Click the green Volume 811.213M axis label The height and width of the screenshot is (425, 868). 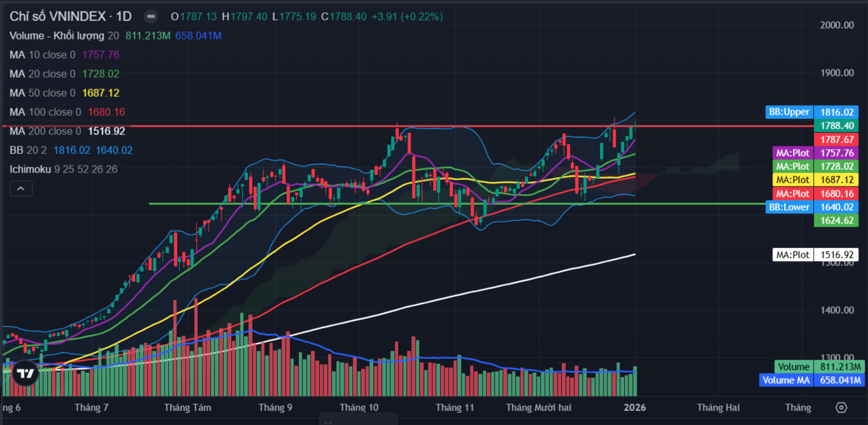818,366
